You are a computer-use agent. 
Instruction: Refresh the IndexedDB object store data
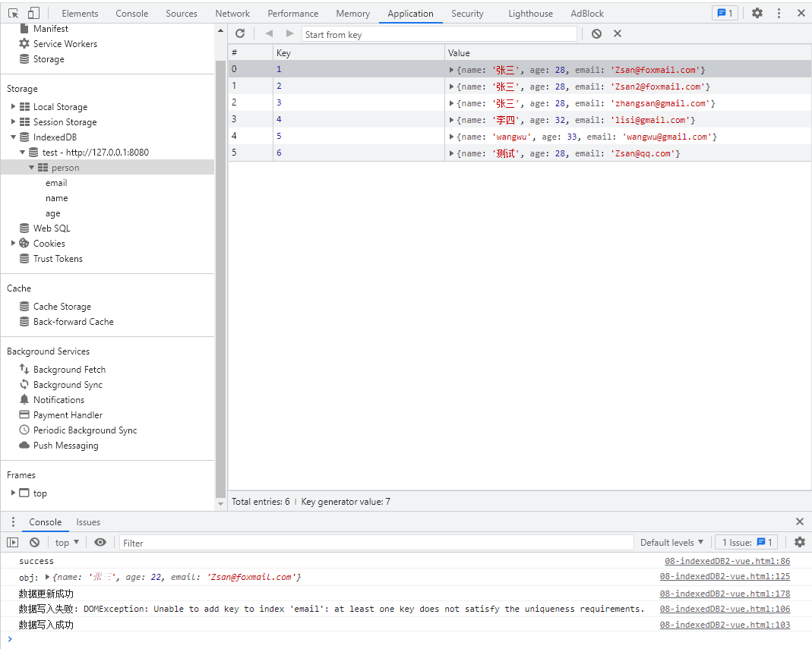240,33
